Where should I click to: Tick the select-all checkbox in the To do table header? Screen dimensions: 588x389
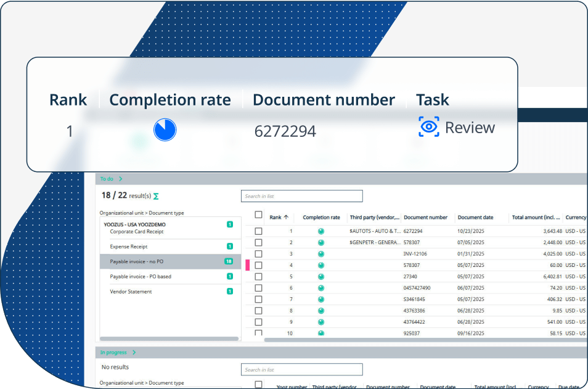(258, 215)
